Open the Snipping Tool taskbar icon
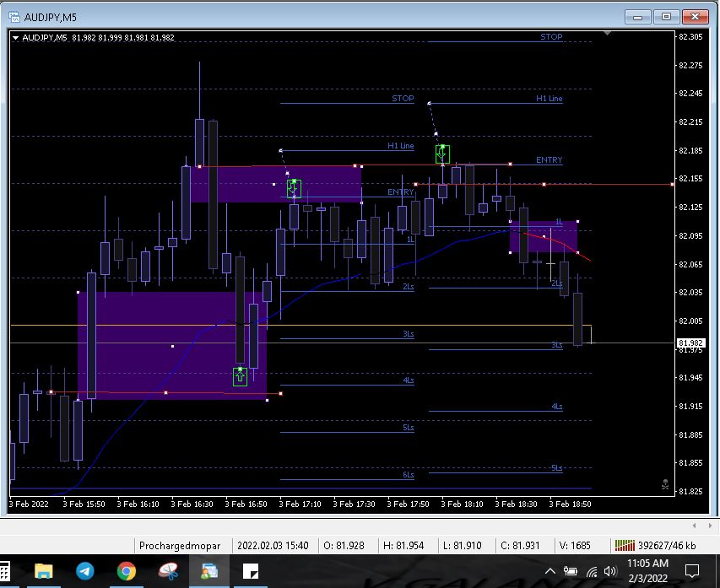 point(168,571)
